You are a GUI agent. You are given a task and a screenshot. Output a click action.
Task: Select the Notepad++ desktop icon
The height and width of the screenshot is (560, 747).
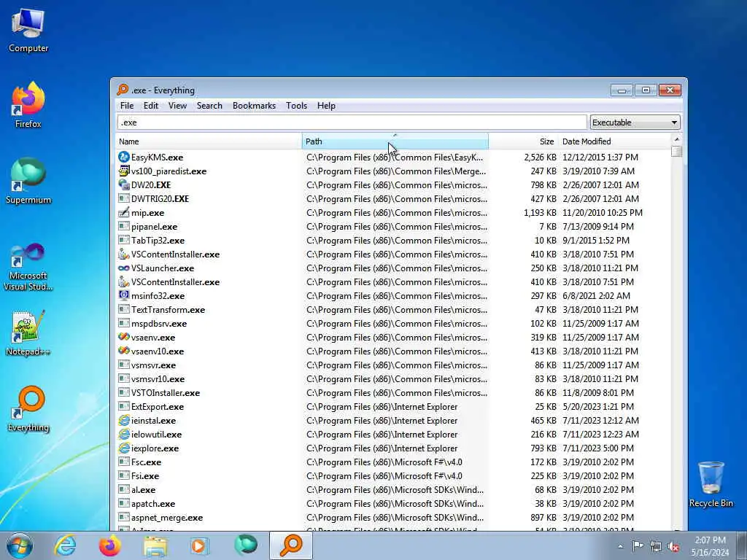(28, 333)
